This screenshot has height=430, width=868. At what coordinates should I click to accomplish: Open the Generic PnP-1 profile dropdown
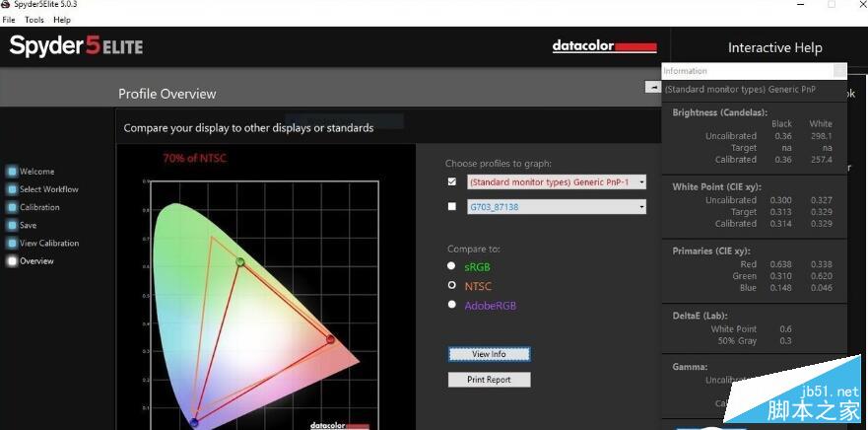(x=557, y=181)
